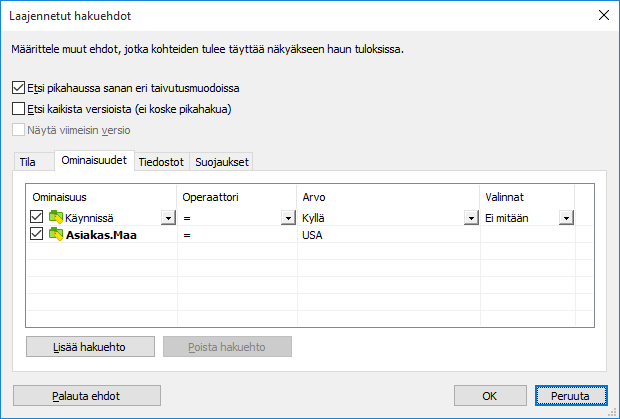This screenshot has width=620, height=419.
Task: Open the Käynnissä property dropdown
Action: click(x=166, y=218)
